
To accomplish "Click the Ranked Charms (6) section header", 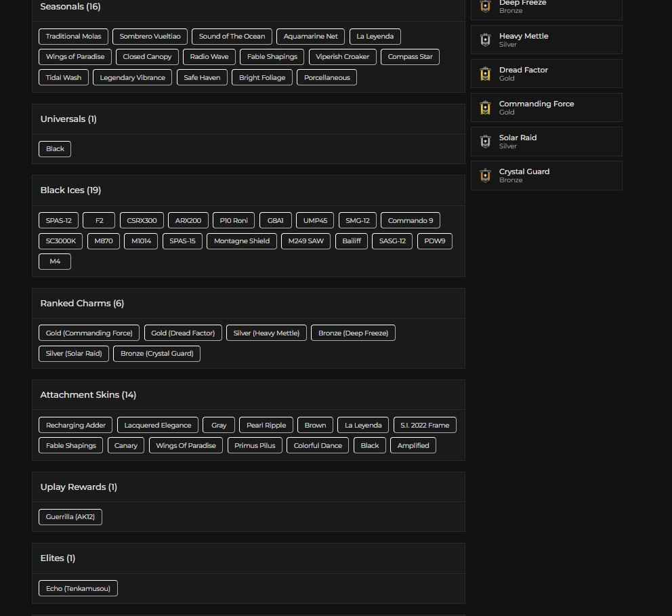I will click(82, 304).
